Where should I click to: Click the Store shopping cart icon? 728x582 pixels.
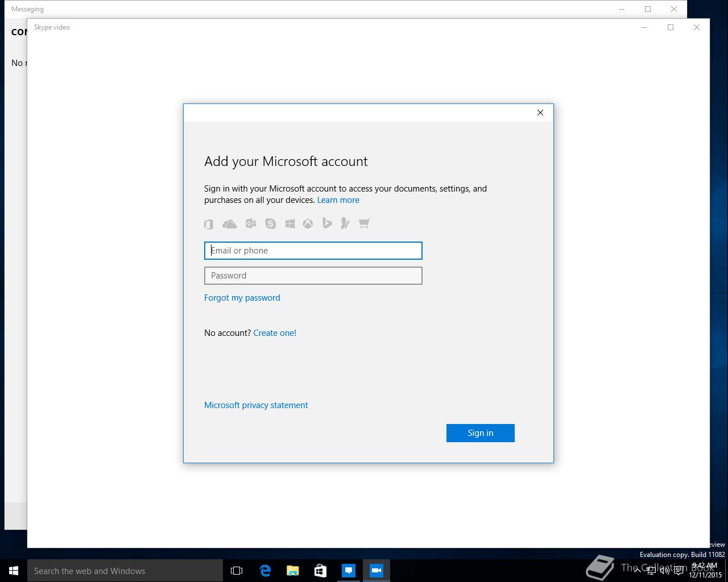tap(364, 223)
